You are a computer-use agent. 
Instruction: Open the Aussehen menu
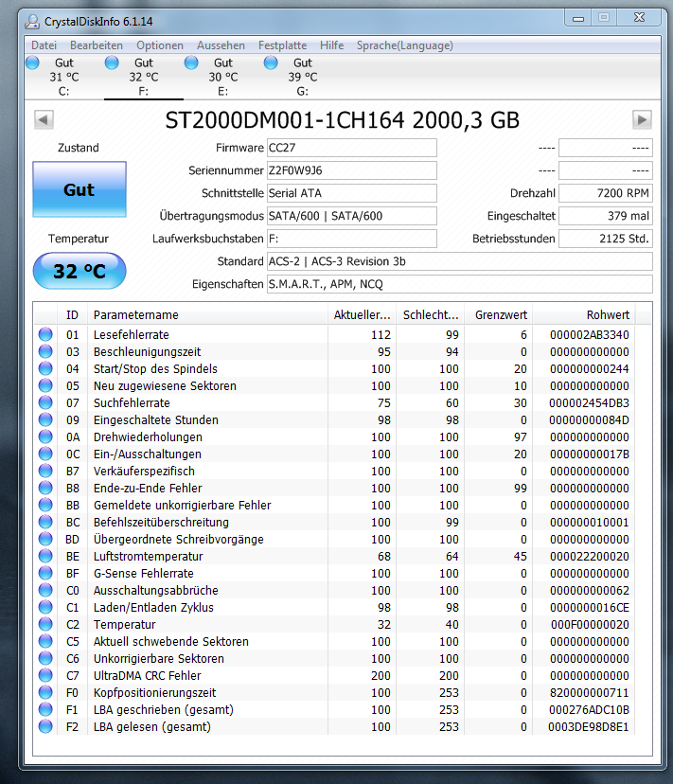coord(221,45)
